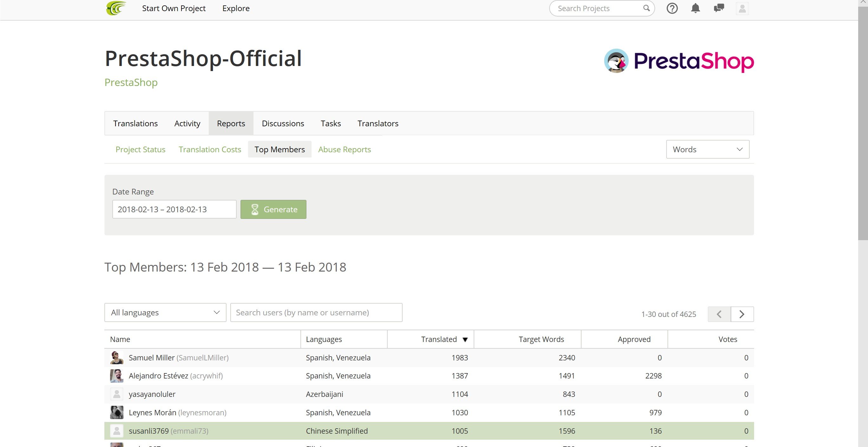
Task: Open Project Status report
Action: pyautogui.click(x=140, y=149)
